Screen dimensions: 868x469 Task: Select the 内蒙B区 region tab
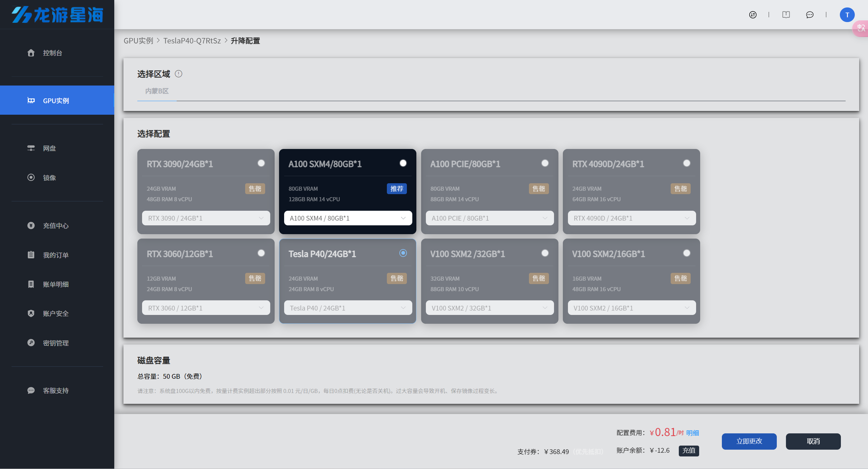157,91
